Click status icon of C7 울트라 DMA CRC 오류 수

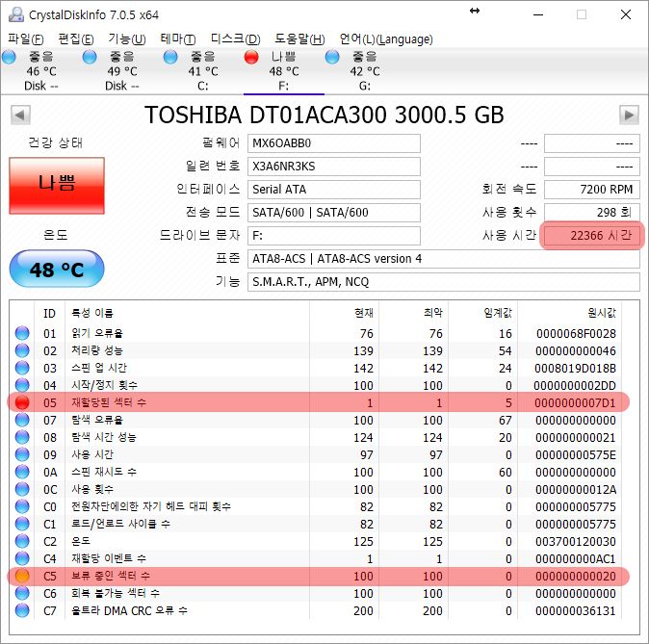[x=22, y=610]
